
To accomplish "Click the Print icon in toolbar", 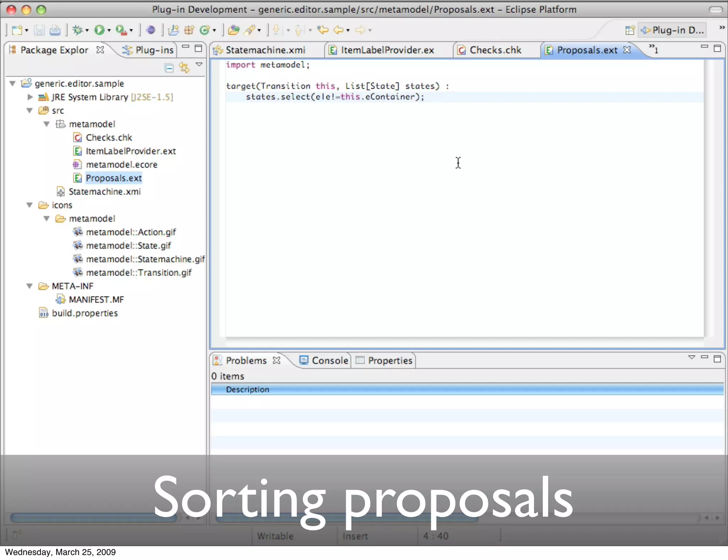I will [55, 30].
